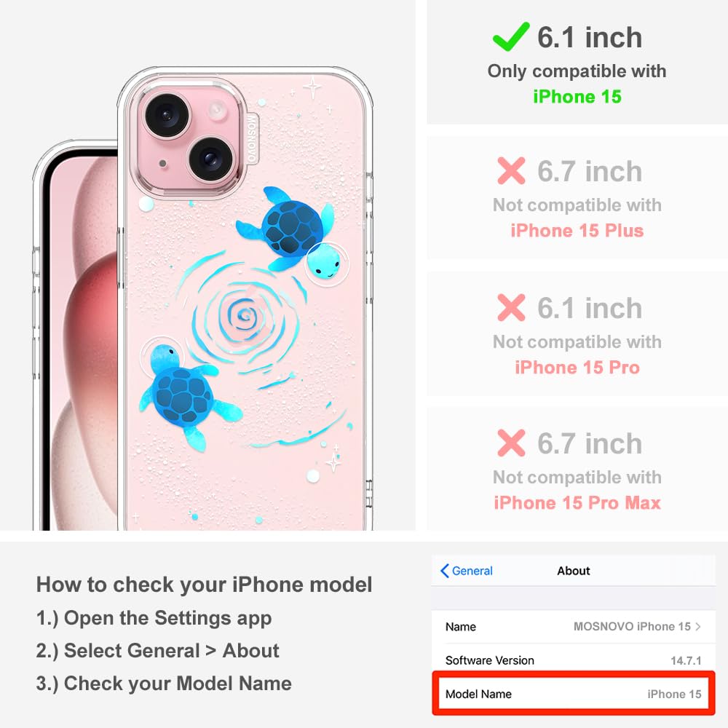Expand the Name row chevron arrow

(x=698, y=626)
